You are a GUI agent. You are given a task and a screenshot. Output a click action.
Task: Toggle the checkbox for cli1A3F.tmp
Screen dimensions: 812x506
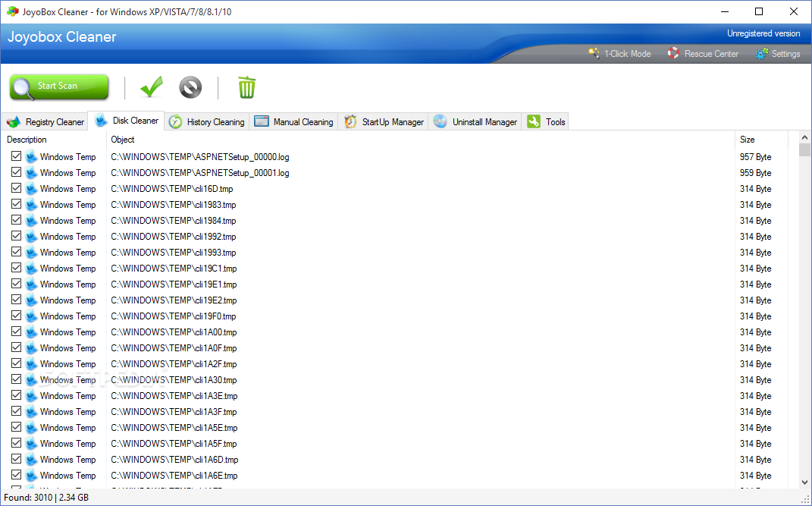click(x=16, y=411)
